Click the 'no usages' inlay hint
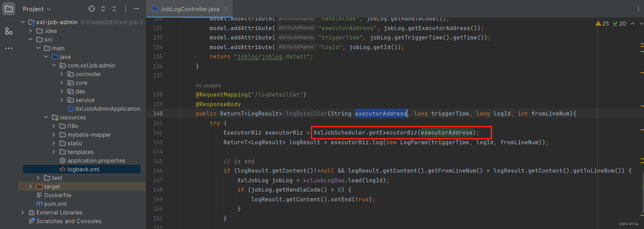 pos(208,85)
